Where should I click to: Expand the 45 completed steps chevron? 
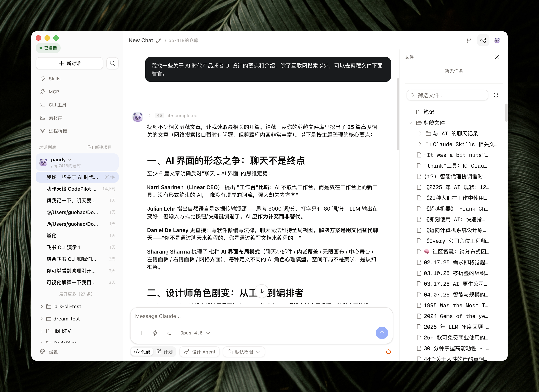point(150,115)
